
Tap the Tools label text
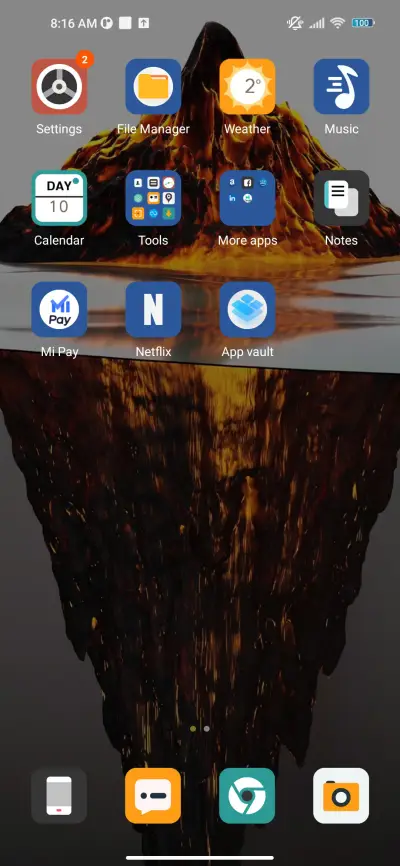[x=153, y=240]
